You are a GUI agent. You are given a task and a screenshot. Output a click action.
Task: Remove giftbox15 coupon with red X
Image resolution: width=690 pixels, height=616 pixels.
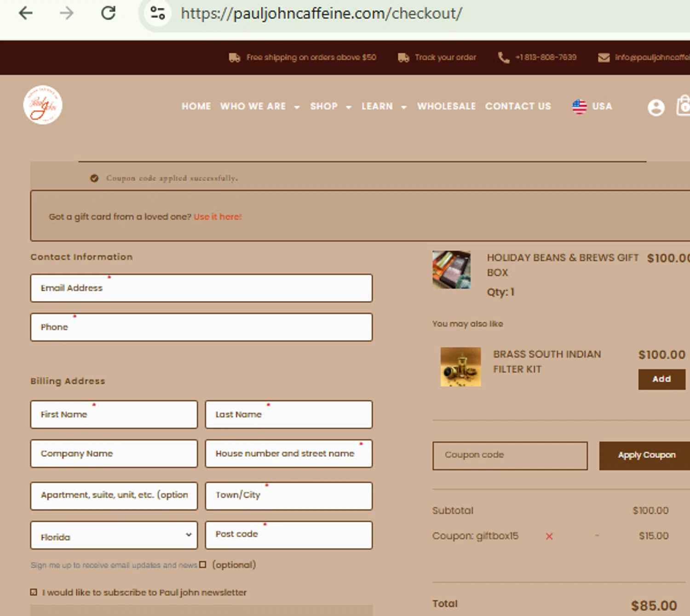coord(549,536)
